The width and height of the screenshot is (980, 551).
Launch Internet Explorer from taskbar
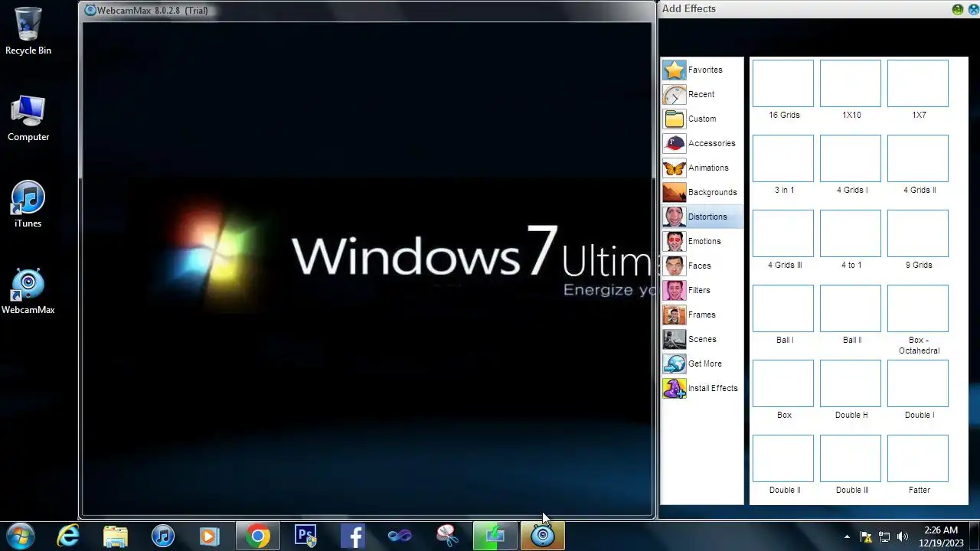tap(68, 536)
